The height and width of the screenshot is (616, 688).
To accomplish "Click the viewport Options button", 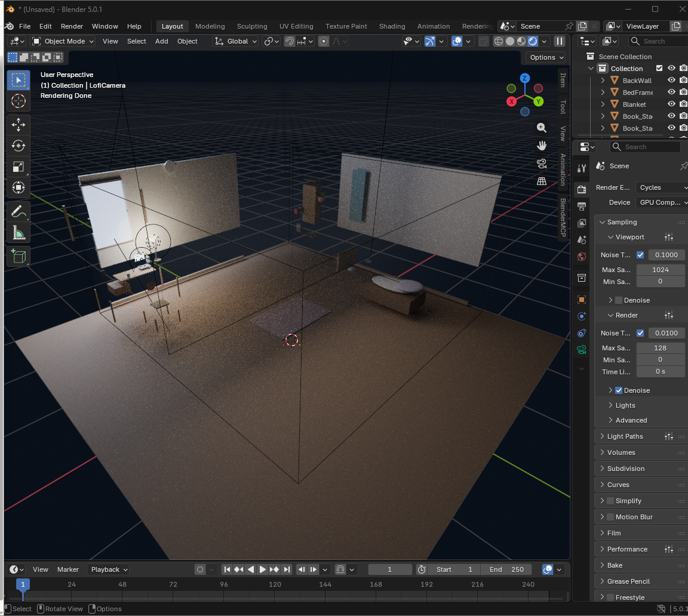I will [x=546, y=57].
